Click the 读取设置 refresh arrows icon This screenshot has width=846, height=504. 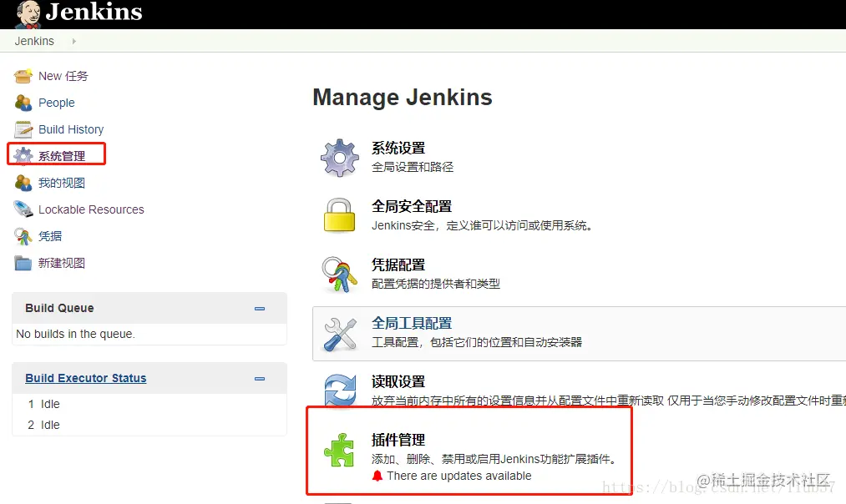[x=340, y=391]
